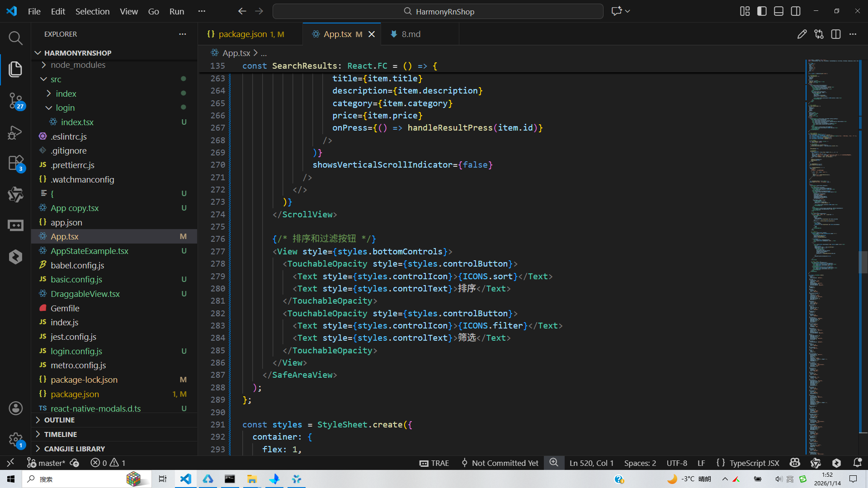Open Run and Debug view
The image size is (868, 488).
pyautogui.click(x=15, y=132)
